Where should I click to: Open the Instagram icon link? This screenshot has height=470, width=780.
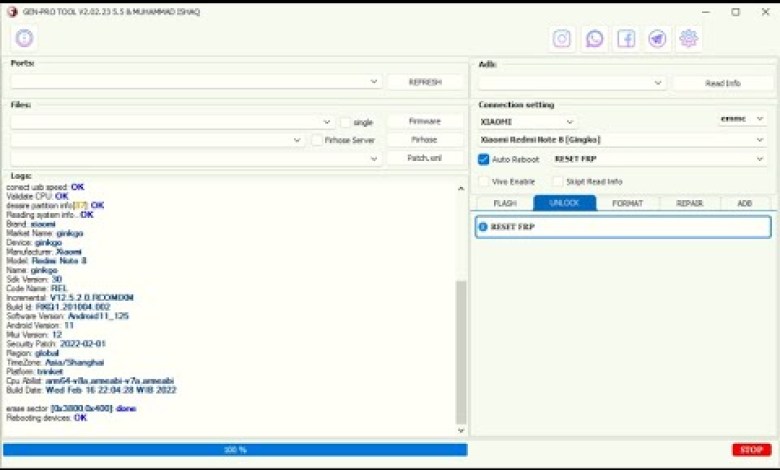(x=562, y=38)
